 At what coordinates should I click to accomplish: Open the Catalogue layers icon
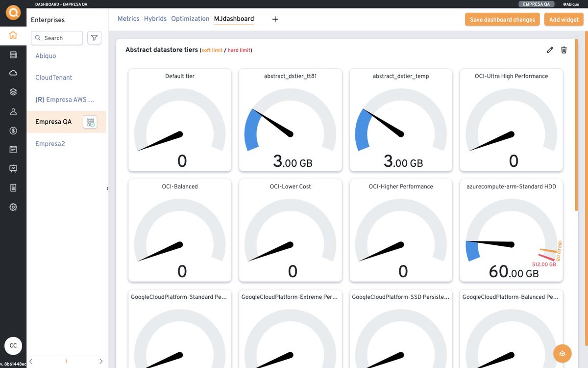[13, 92]
